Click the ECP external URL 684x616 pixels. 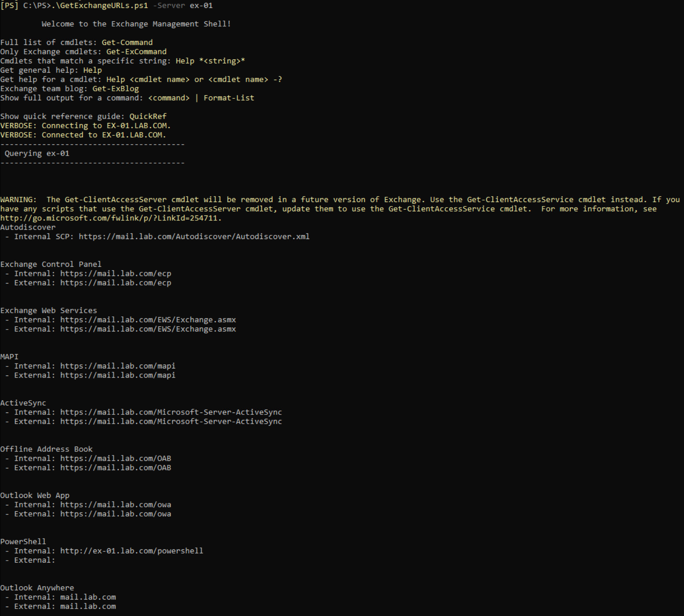[x=116, y=283]
